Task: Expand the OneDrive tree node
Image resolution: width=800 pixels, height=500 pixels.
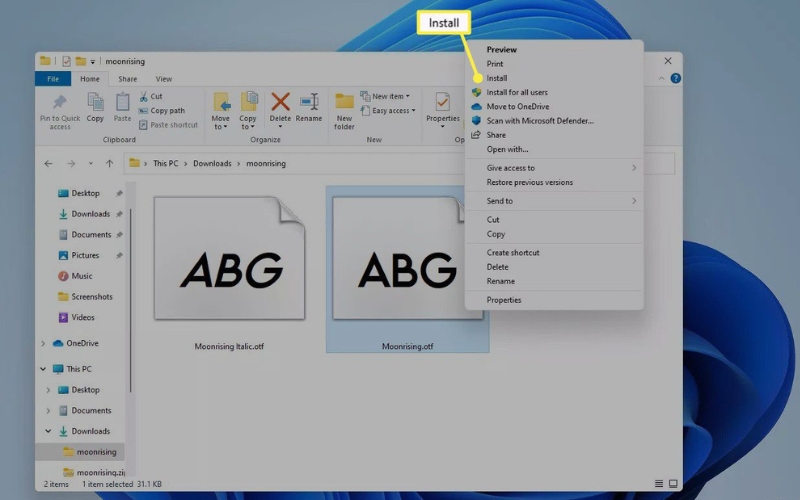Action: pos(43,343)
